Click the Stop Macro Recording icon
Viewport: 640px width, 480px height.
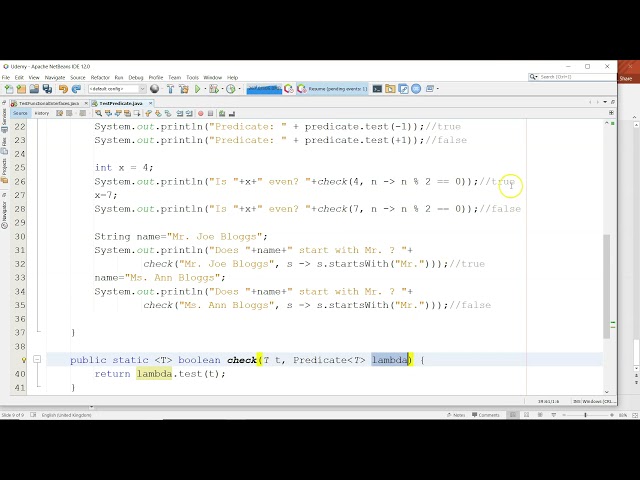pyautogui.click(x=210, y=113)
